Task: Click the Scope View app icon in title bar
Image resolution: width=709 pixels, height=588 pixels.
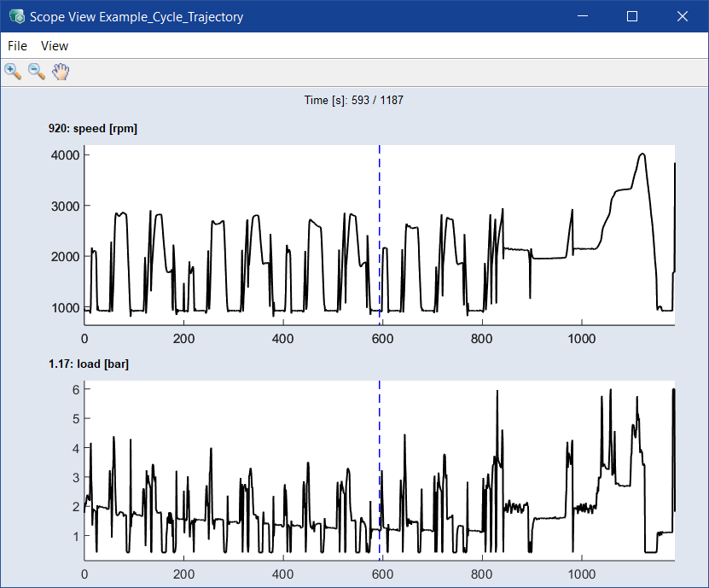Action: point(15,16)
